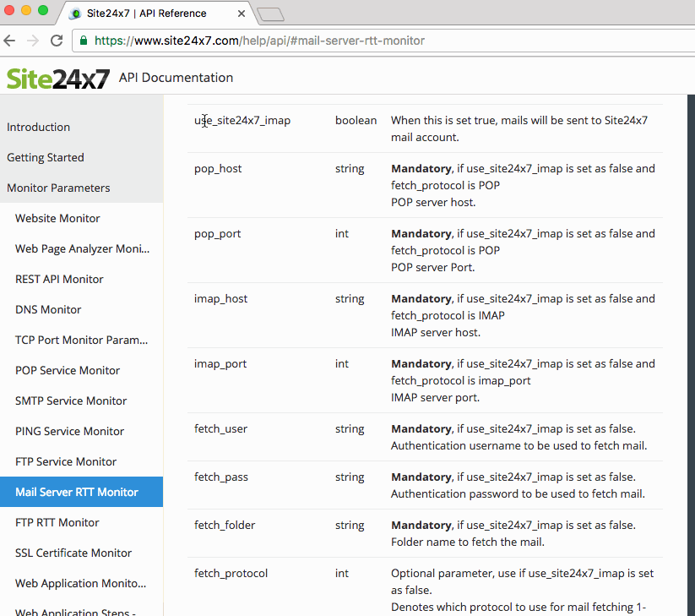Click the page's dark vertical scrollbar
695x616 pixels.
691,355
